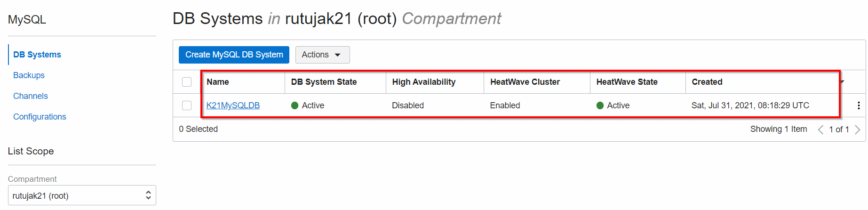
Task: Click the green DB System State status dot
Action: 295,105
